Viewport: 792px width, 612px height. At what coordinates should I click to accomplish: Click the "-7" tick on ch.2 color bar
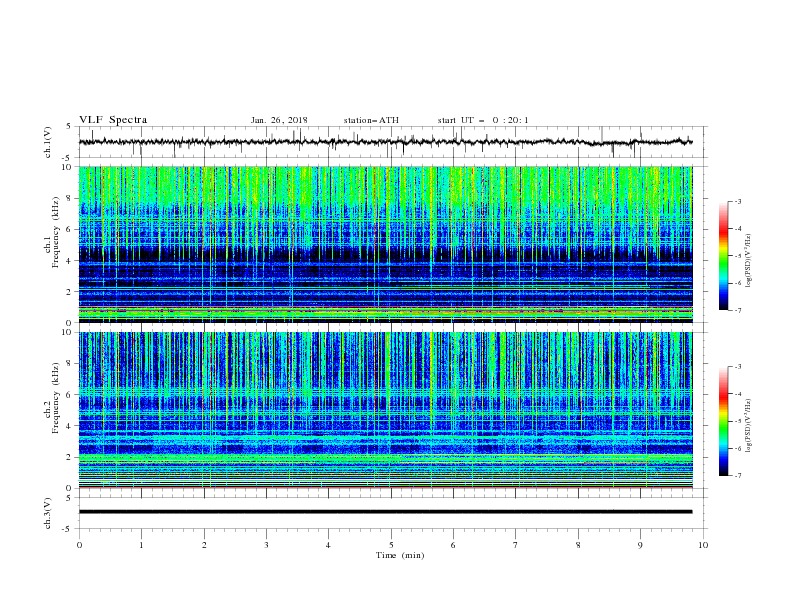click(738, 476)
